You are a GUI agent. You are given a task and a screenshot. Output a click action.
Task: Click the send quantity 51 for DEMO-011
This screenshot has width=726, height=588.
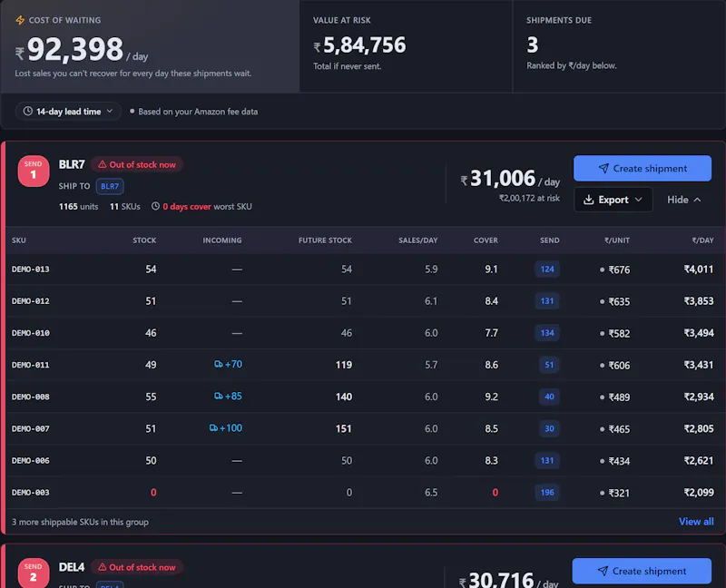(549, 365)
